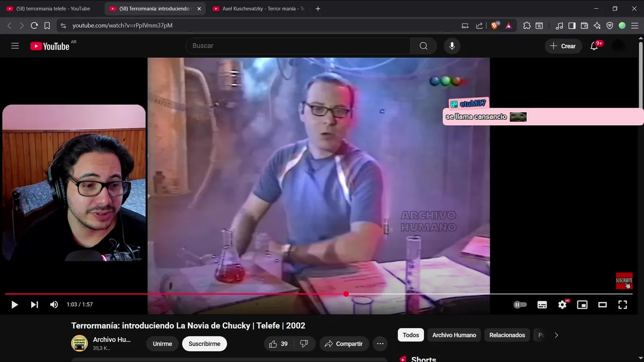Image resolution: width=644 pixels, height=362 pixels.
Task: Click the red SUSCRIBITE watermark button
Action: [x=624, y=281]
